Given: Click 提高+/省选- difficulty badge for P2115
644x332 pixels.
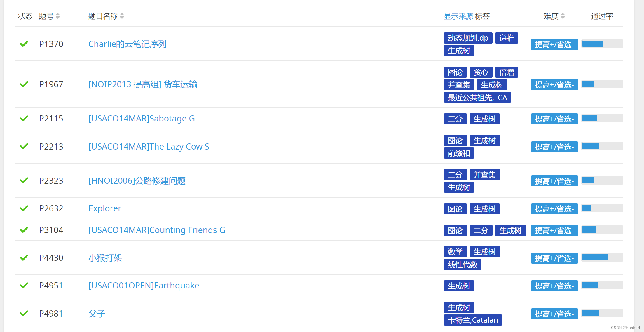Looking at the screenshot, I should point(554,119).
